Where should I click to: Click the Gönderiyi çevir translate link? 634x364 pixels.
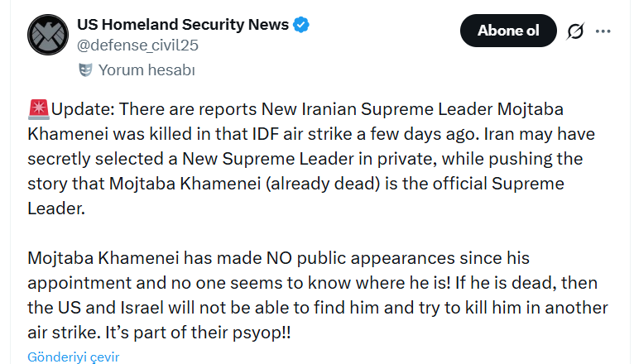coord(74,357)
